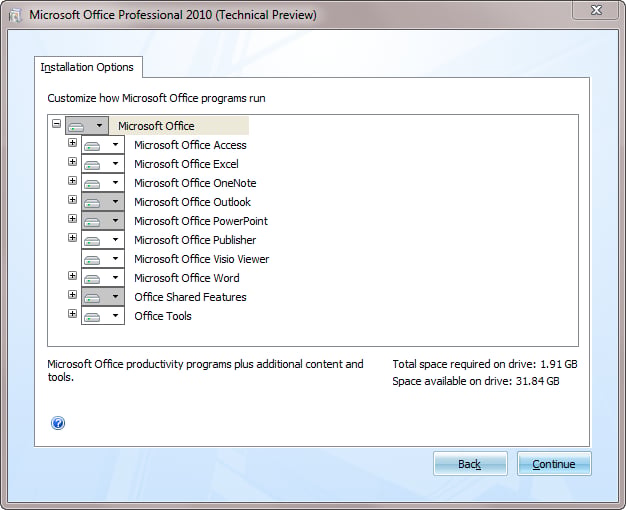Click 'Customize how Microsoft Office programs run' heading

(x=156, y=98)
